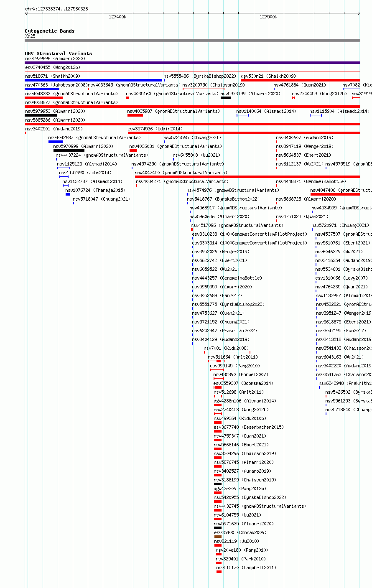This screenshot has height=588, width=372.
Task: Click the Xq25 band label
Action: click(30, 36)
